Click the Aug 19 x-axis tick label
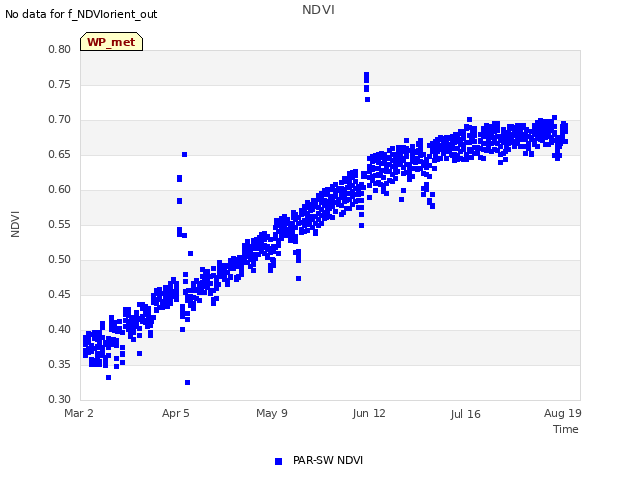 (x=562, y=413)
